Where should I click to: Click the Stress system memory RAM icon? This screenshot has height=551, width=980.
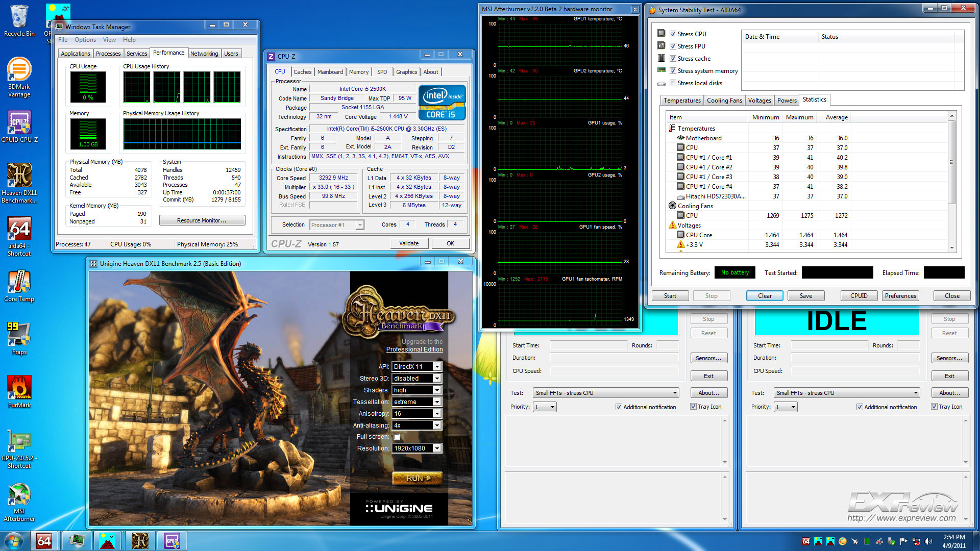pyautogui.click(x=661, y=70)
